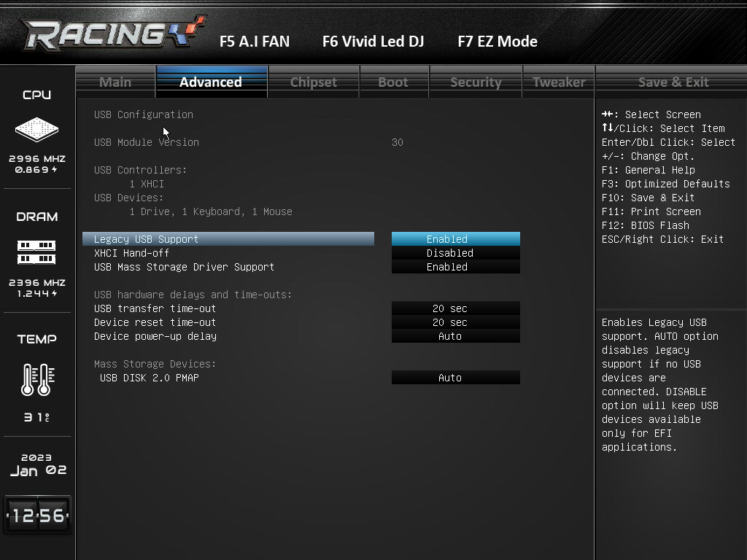747x560 pixels.
Task: Click the DRAM memory modules icon
Action: coord(36,252)
